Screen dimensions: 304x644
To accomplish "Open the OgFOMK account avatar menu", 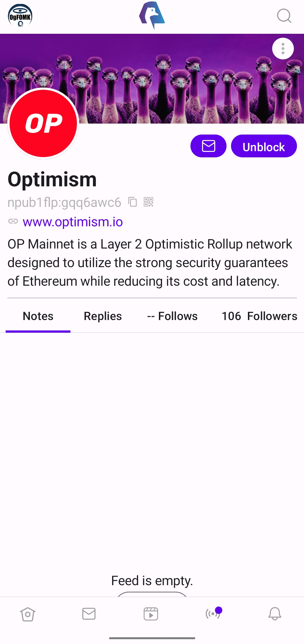I will coord(20,16).
